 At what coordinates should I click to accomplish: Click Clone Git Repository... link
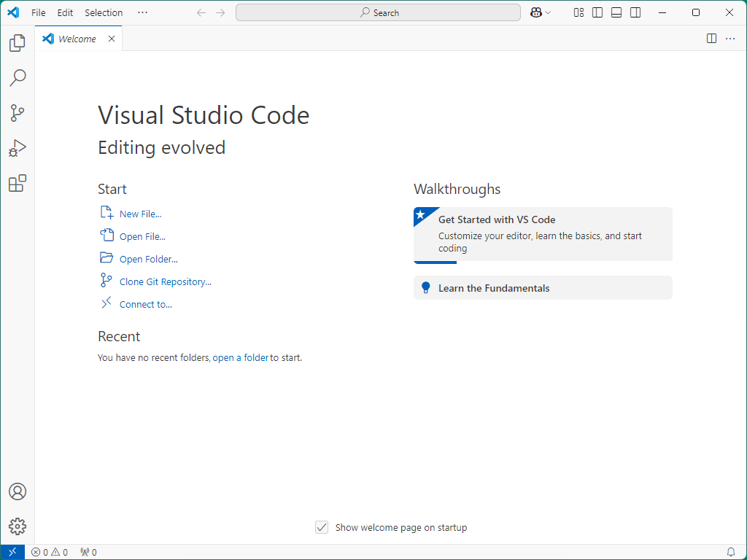166,282
